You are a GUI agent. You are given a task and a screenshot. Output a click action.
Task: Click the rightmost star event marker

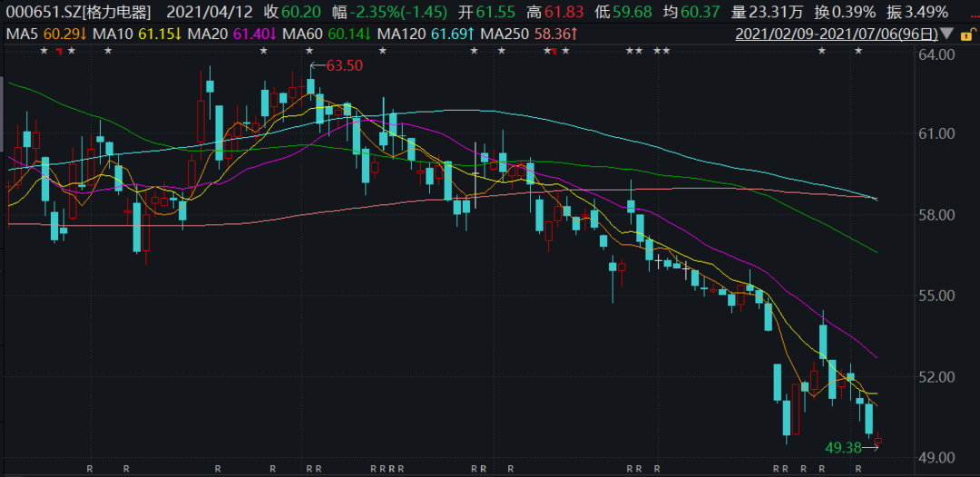click(857, 51)
